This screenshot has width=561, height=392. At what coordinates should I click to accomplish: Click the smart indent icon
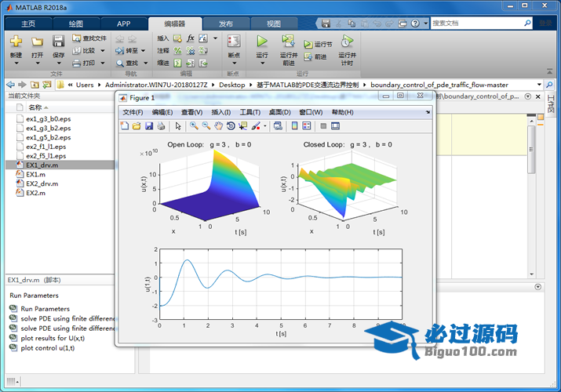[x=177, y=64]
